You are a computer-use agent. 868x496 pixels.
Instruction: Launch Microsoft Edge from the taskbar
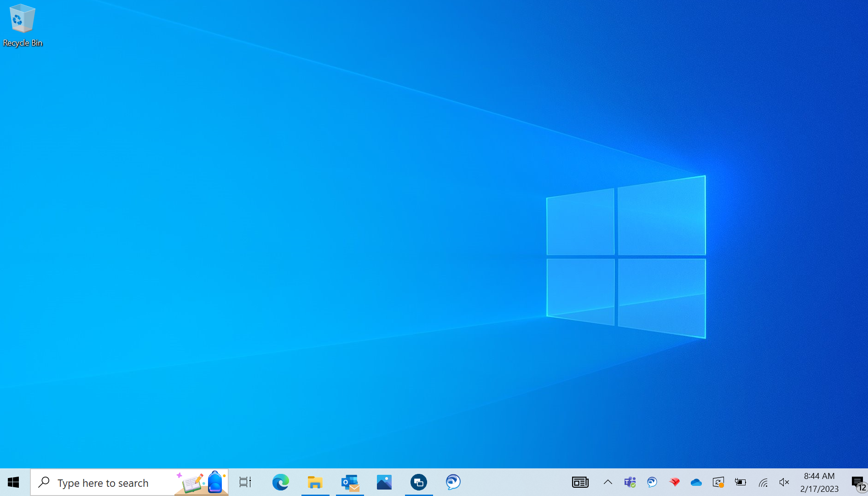(280, 482)
